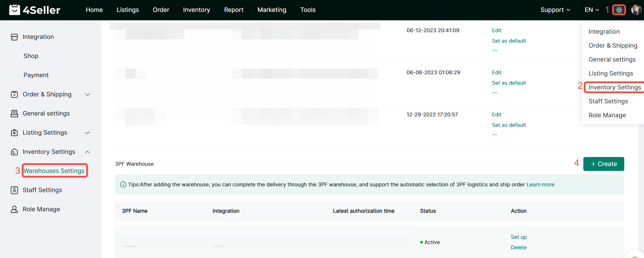644x258 pixels.
Task: Open the Inventory top navigation menu
Action: [196, 10]
